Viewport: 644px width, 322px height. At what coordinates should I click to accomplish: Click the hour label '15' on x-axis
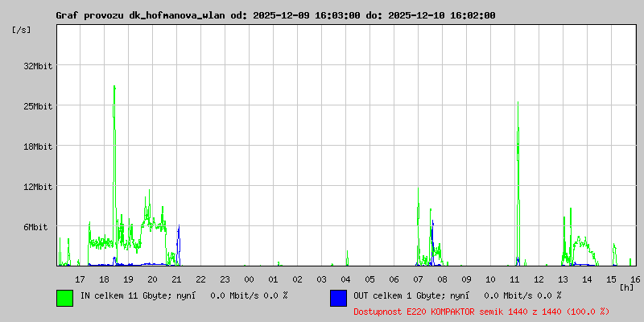pyautogui.click(x=612, y=279)
